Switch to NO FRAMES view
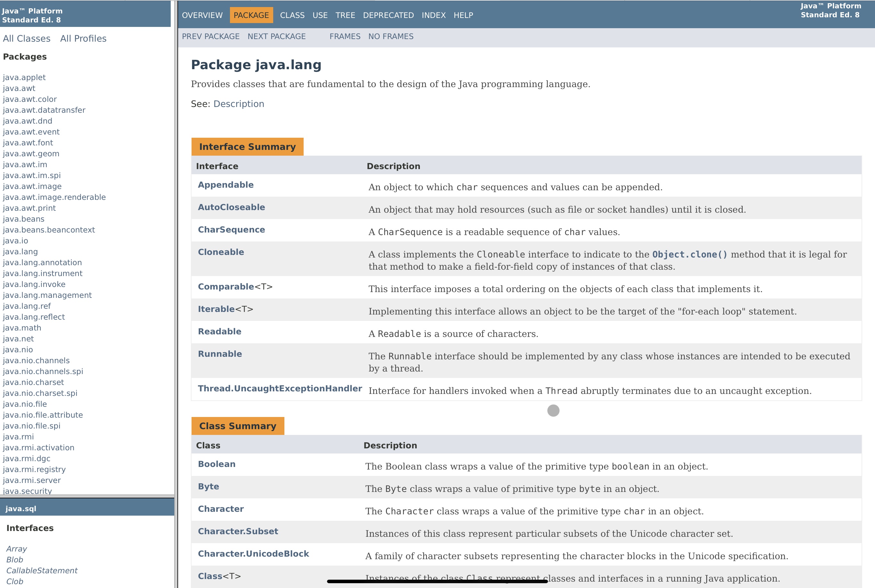Screen dimensions: 875x588 [x=390, y=37]
